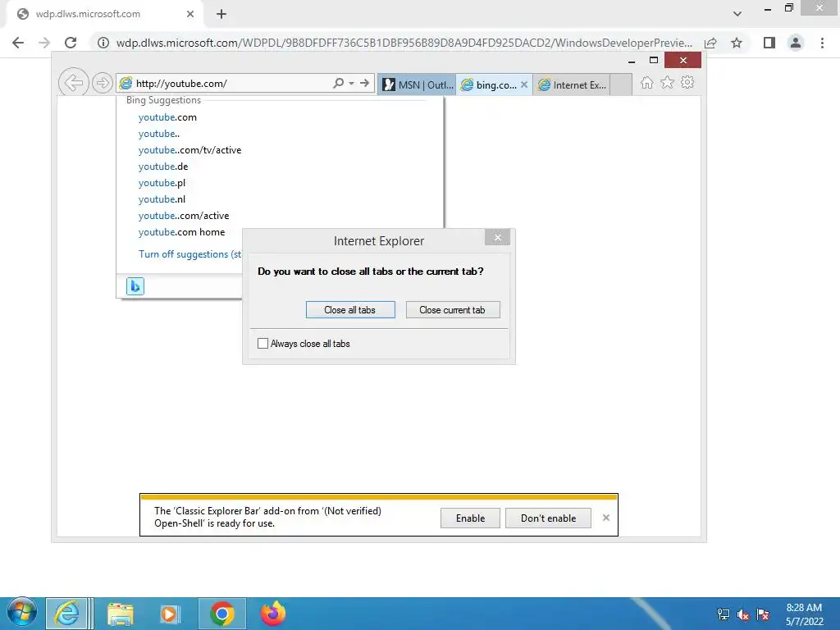Click Internet Explorer forward arrow button
This screenshot has height=630, width=840.
coord(102,83)
